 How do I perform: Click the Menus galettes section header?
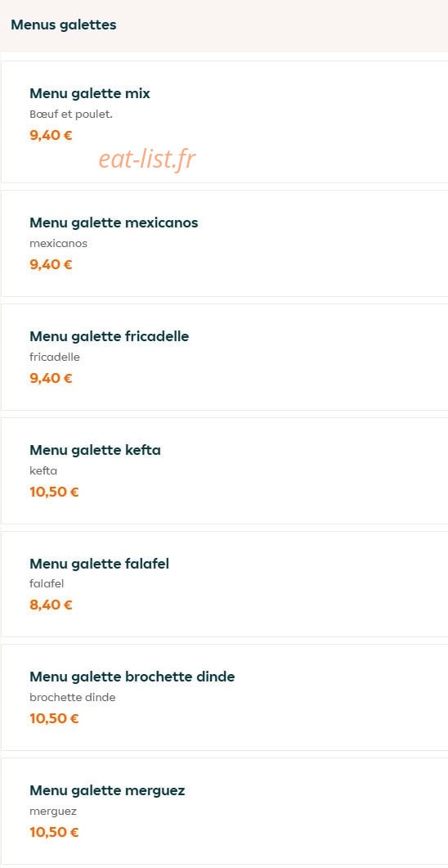pos(64,25)
